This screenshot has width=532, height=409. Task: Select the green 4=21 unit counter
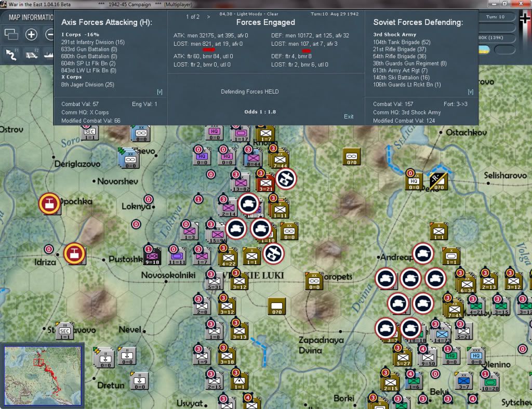(476, 306)
